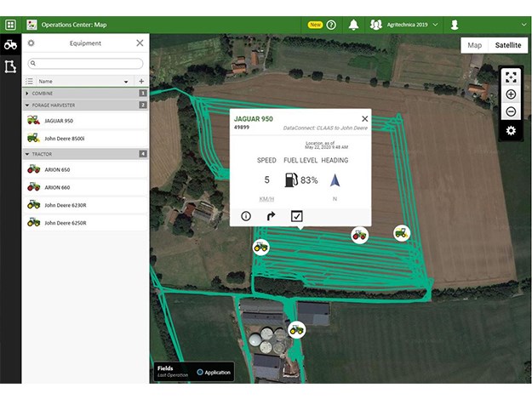Click green tractor marker on field edge
The image size is (532, 399).
tap(261, 247)
